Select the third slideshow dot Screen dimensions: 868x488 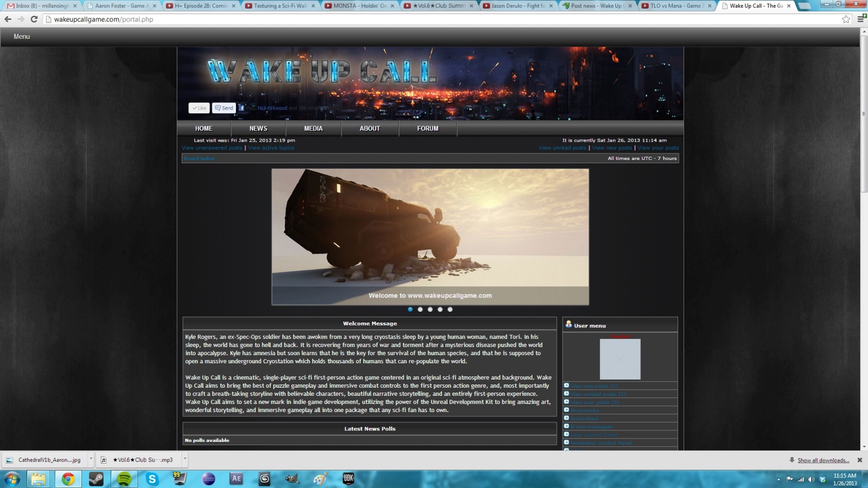(430, 309)
